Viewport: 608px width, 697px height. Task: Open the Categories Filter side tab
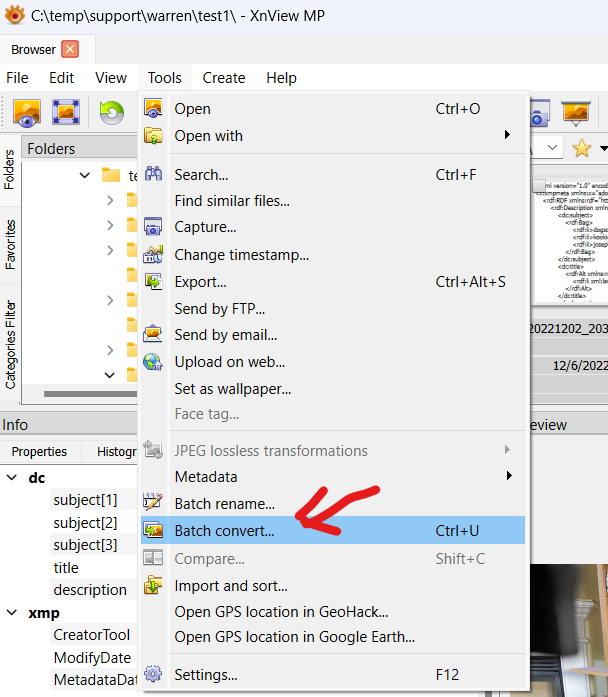click(10, 344)
